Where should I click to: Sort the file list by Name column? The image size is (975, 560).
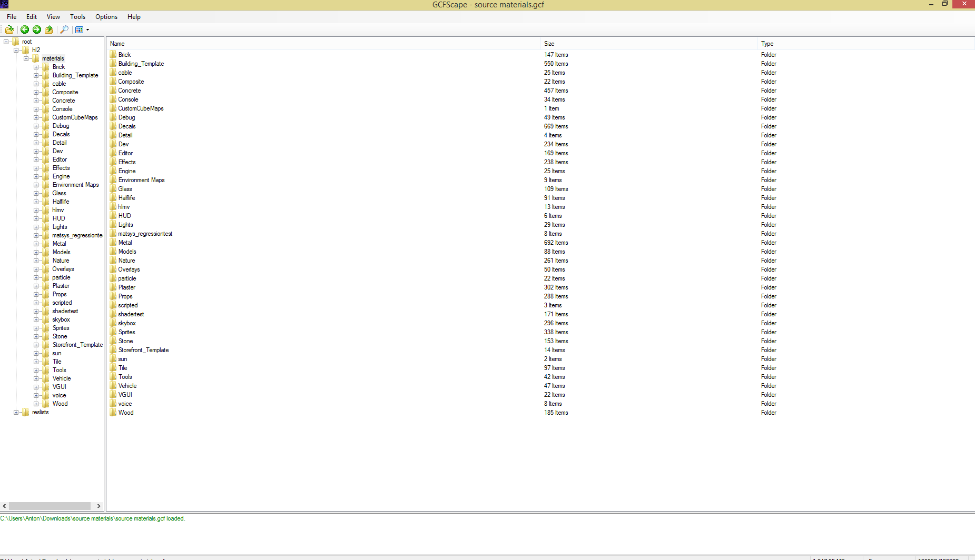pos(324,44)
